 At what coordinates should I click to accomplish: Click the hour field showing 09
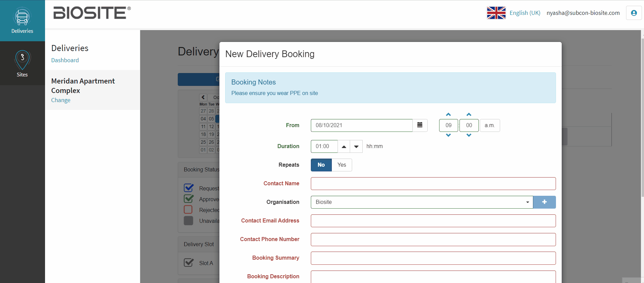coord(448,125)
